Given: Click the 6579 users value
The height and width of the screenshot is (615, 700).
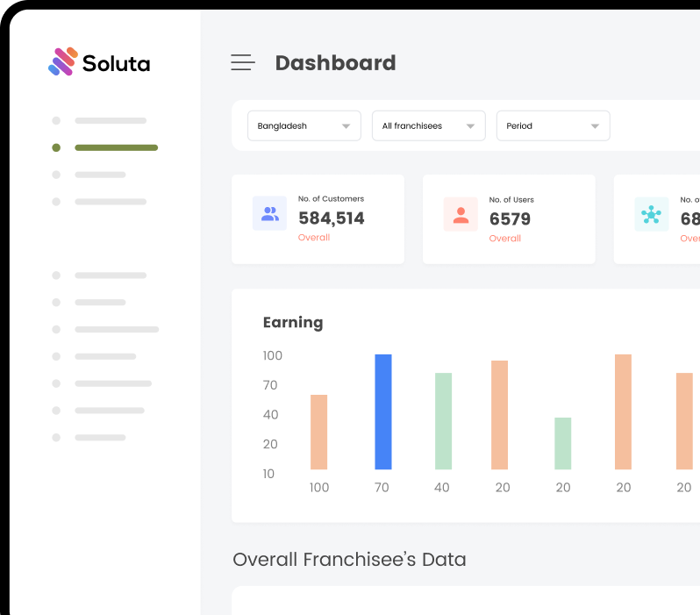Looking at the screenshot, I should (510, 218).
